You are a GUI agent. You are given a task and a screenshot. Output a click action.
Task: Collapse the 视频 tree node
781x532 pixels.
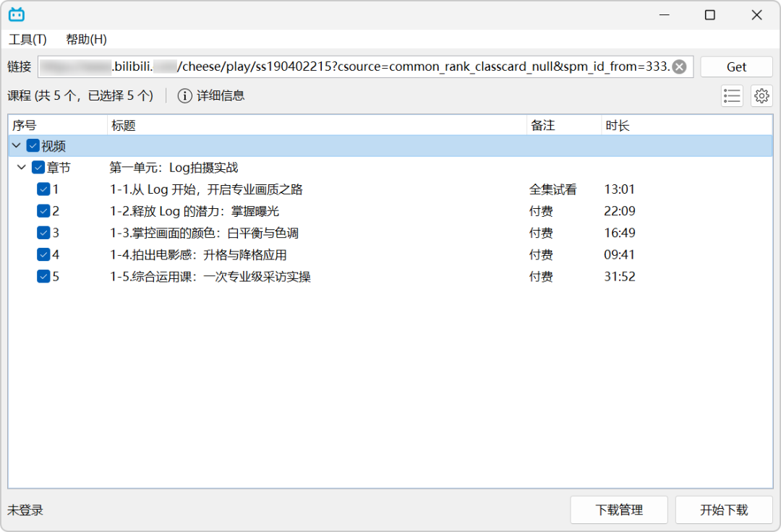[17, 146]
